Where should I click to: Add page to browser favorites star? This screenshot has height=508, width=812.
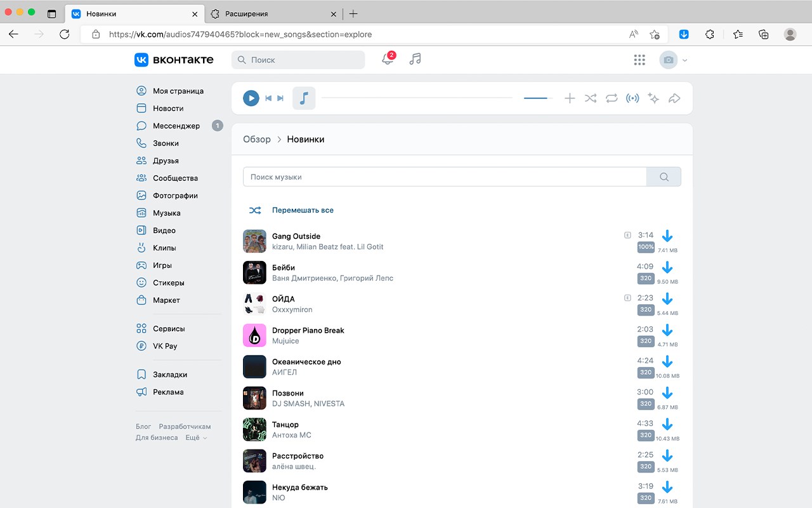tap(655, 34)
